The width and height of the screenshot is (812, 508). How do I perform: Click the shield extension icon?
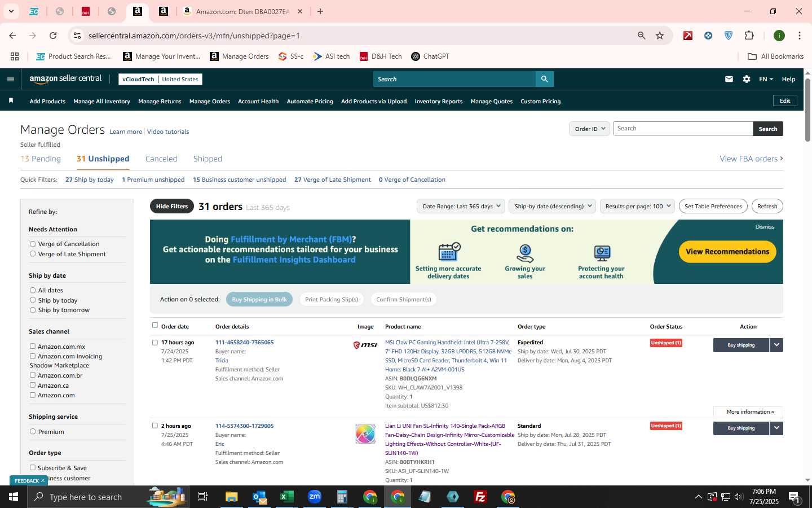pyautogui.click(x=729, y=36)
